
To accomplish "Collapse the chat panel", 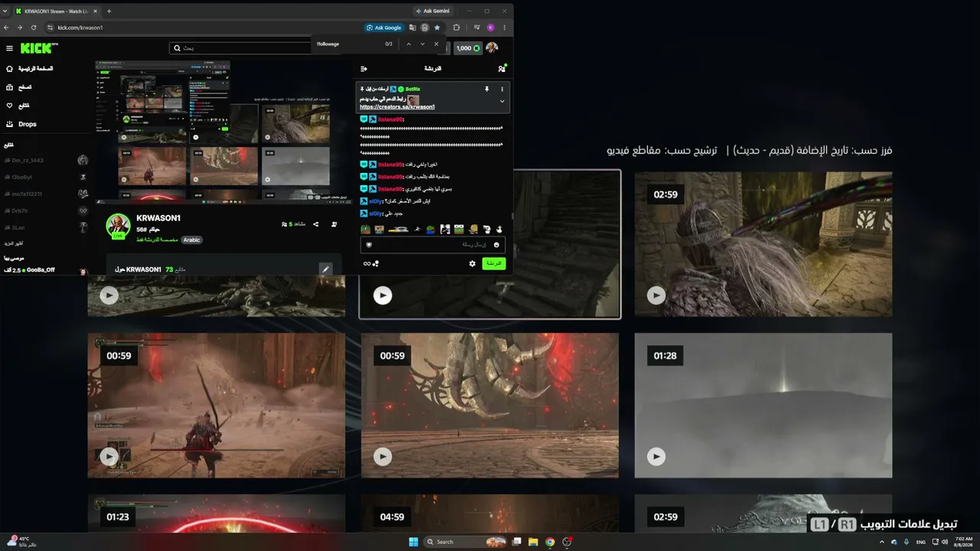I will pos(364,69).
